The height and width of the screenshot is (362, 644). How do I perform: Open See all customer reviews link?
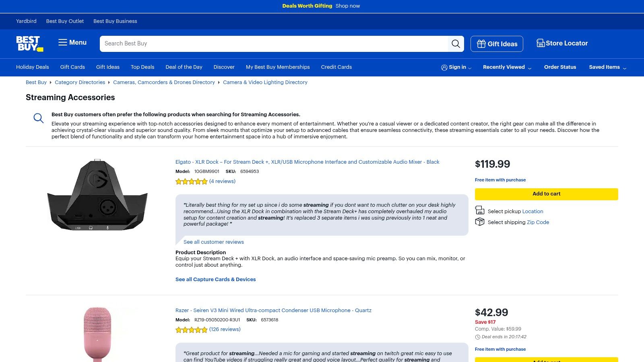click(213, 242)
